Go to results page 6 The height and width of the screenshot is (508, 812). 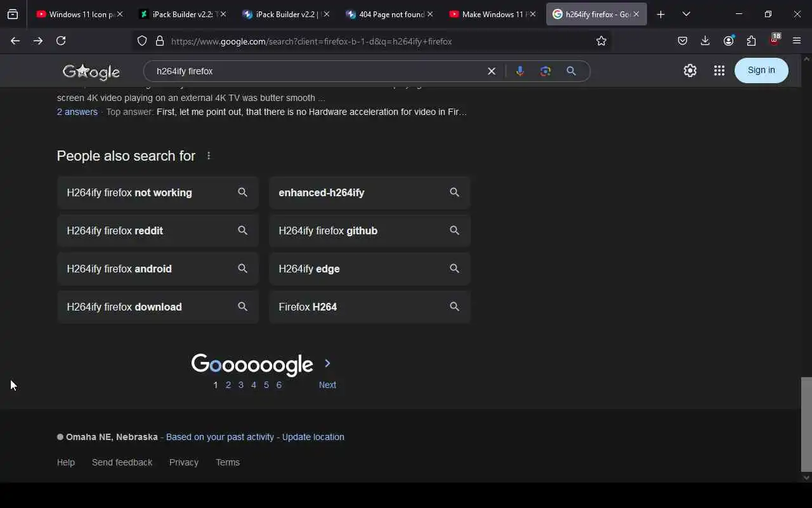279,385
